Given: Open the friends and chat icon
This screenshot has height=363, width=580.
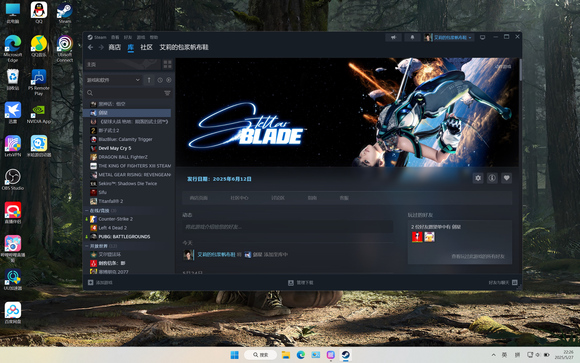Looking at the screenshot, I should [515, 282].
